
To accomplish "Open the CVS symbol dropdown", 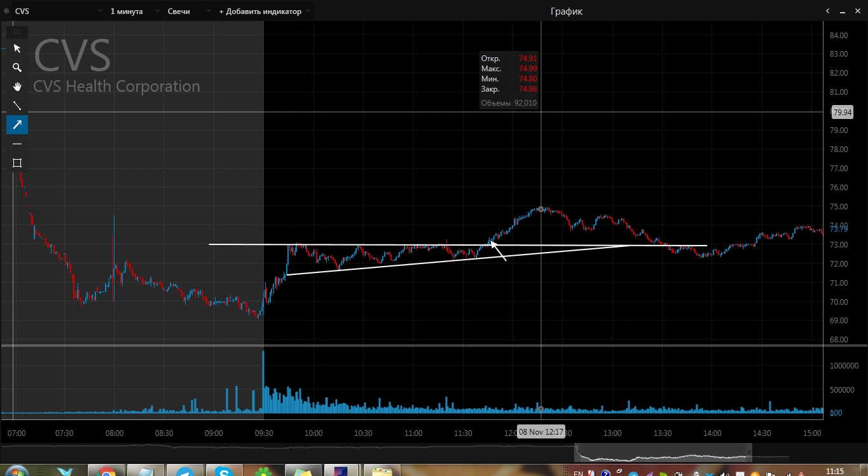I will 100,11.
